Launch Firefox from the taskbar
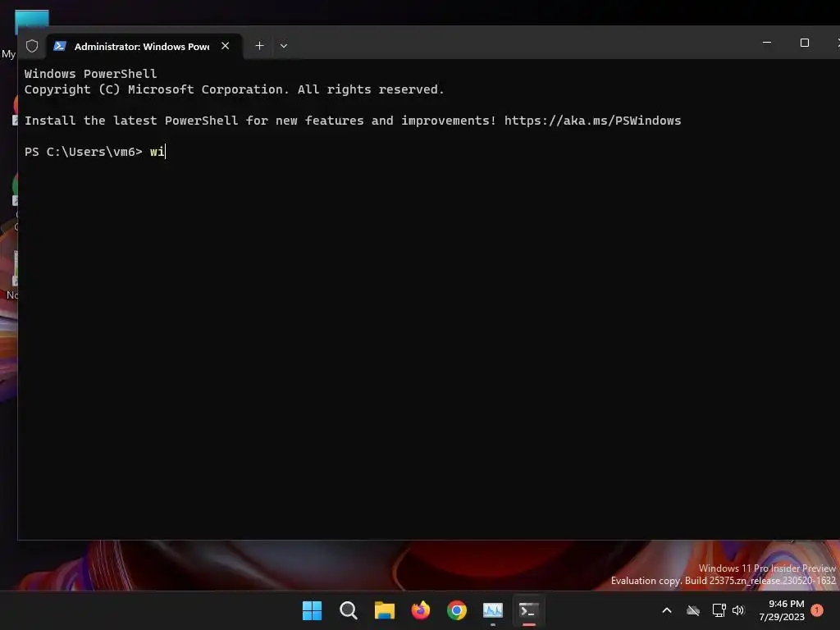 (421, 610)
